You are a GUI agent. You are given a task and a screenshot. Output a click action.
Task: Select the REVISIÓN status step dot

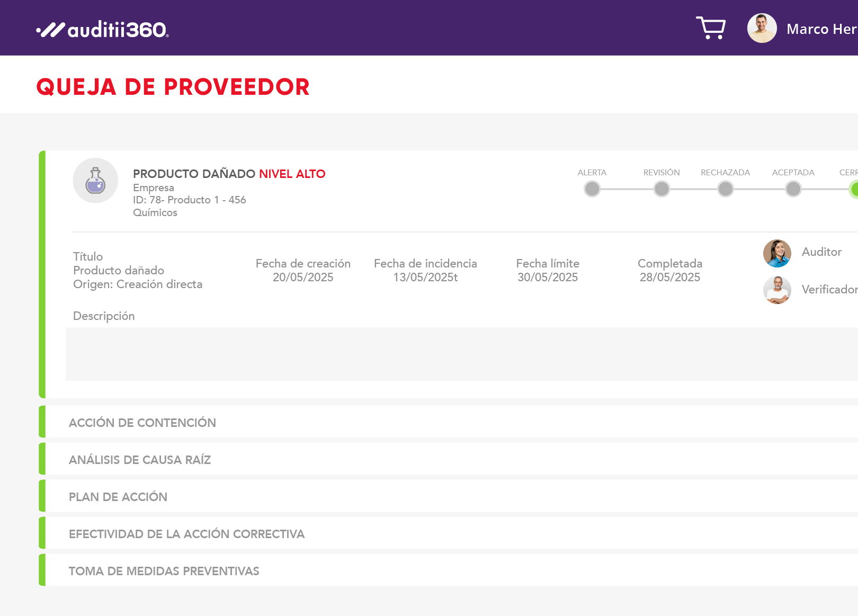tap(662, 189)
